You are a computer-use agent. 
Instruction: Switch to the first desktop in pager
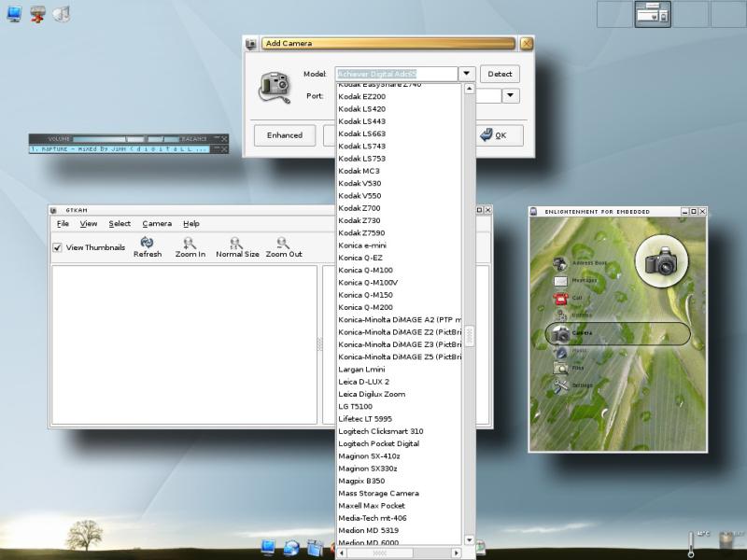click(615, 14)
